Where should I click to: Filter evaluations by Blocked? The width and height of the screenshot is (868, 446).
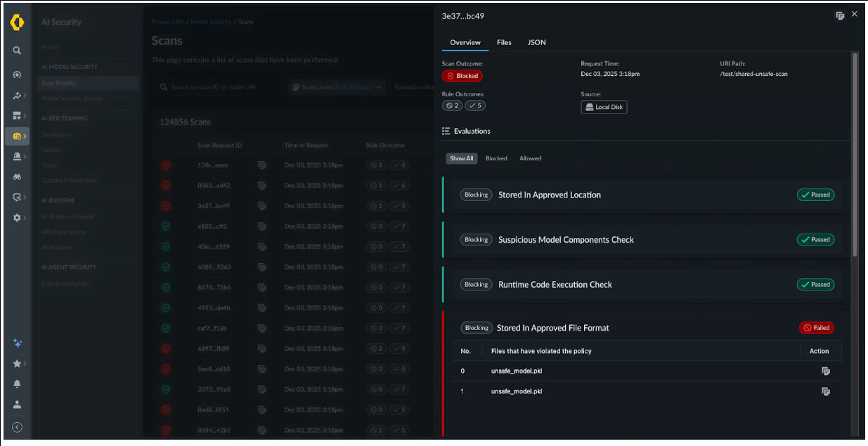(496, 158)
